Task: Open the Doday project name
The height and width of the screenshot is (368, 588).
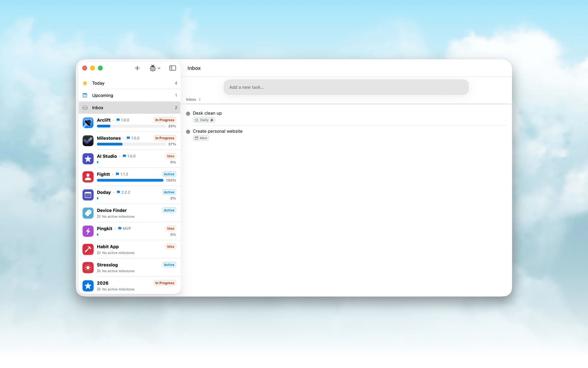Action: tap(104, 192)
